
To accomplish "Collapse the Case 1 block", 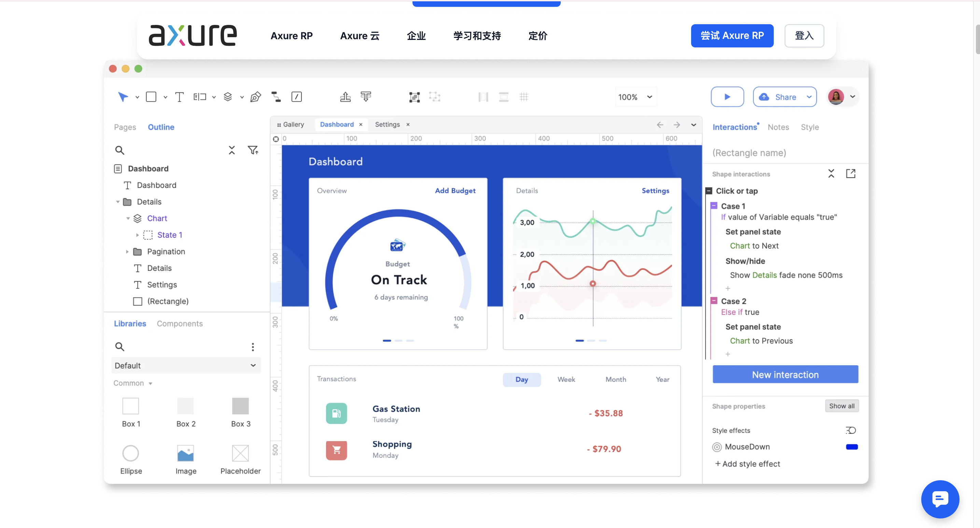I will (714, 206).
